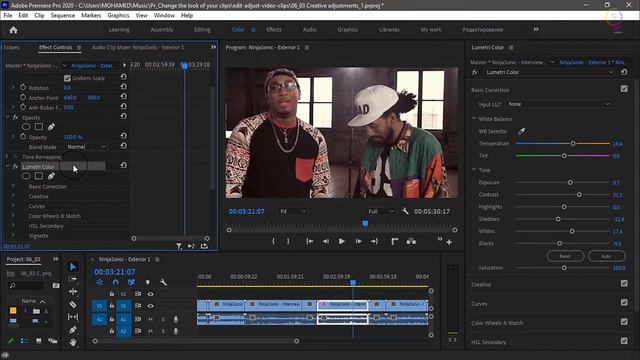The image size is (640, 360).
Task: Disable Basic Correction section checkbox
Action: click(x=624, y=89)
